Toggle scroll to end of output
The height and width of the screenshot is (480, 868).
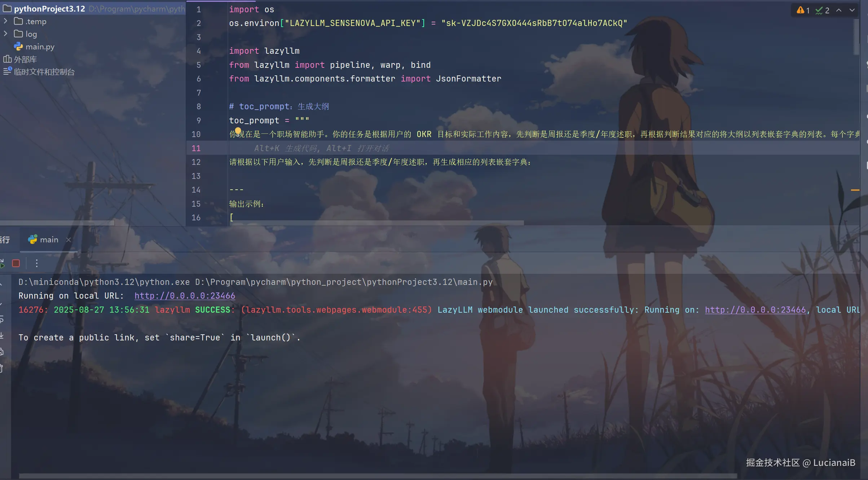coord(2,335)
